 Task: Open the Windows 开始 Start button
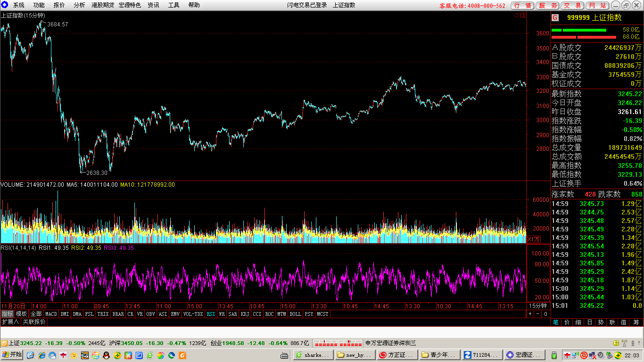[x=12, y=354]
